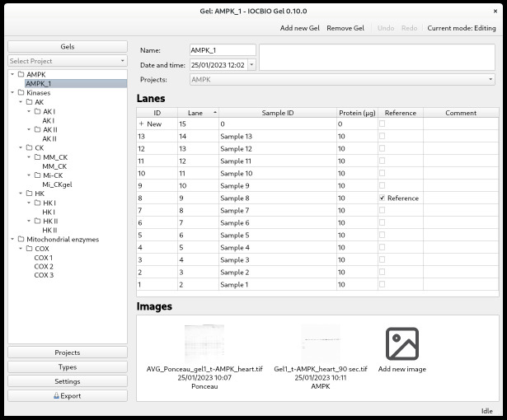This screenshot has width=507, height=420.
Task: Click Sample 11 cell
Action: (x=278, y=161)
